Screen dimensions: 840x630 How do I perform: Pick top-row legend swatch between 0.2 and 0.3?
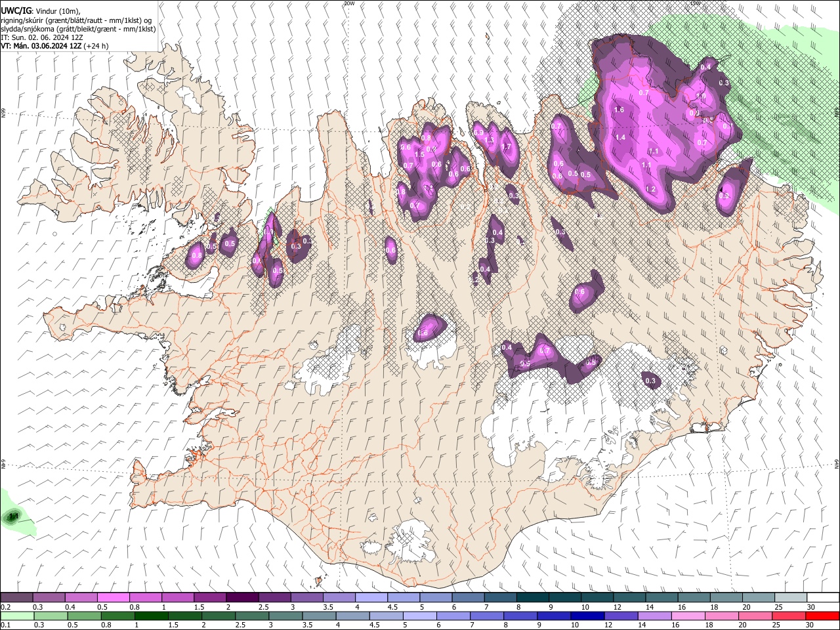[x=16, y=598]
